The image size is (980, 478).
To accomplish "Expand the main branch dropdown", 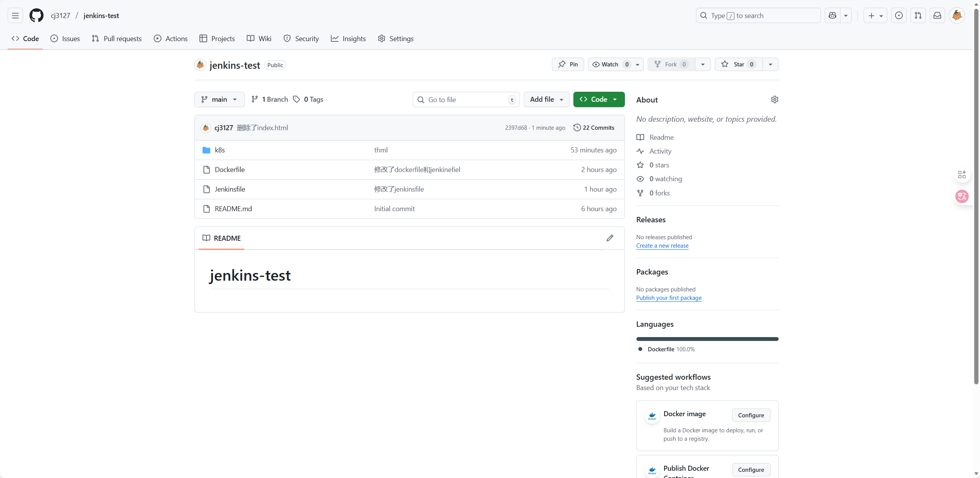I will [219, 99].
